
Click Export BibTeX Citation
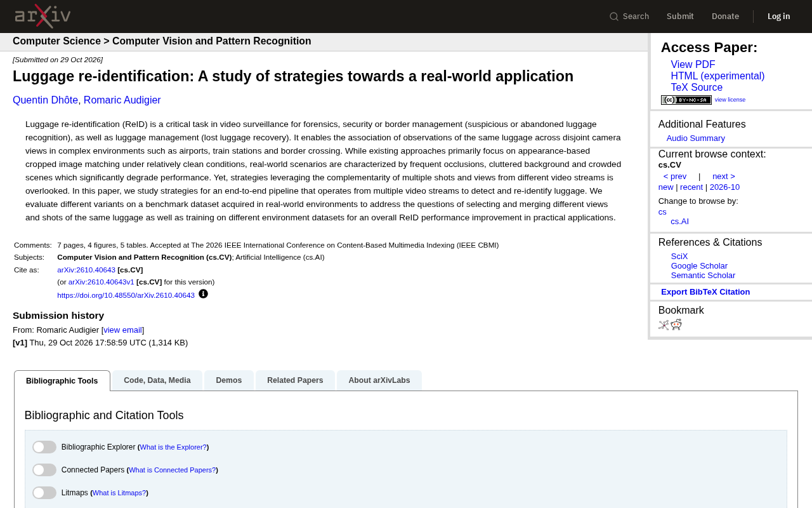(705, 292)
